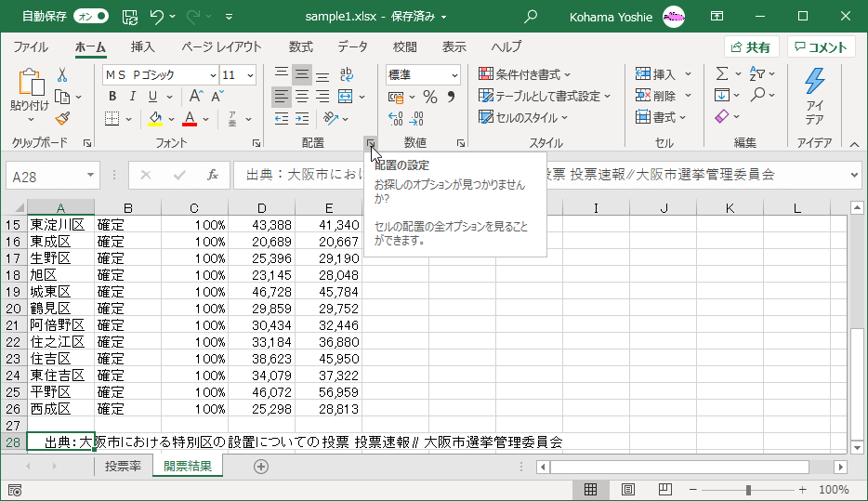
Task: Select the format painter brush
Action: point(62,118)
